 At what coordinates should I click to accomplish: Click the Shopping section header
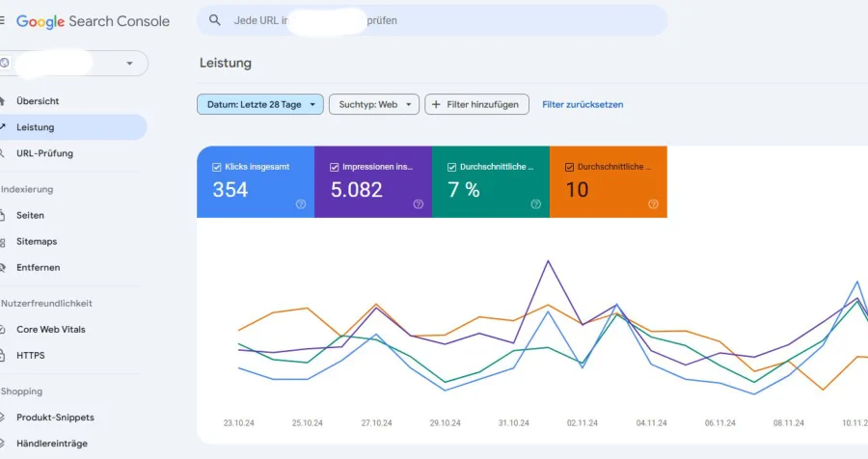21,391
